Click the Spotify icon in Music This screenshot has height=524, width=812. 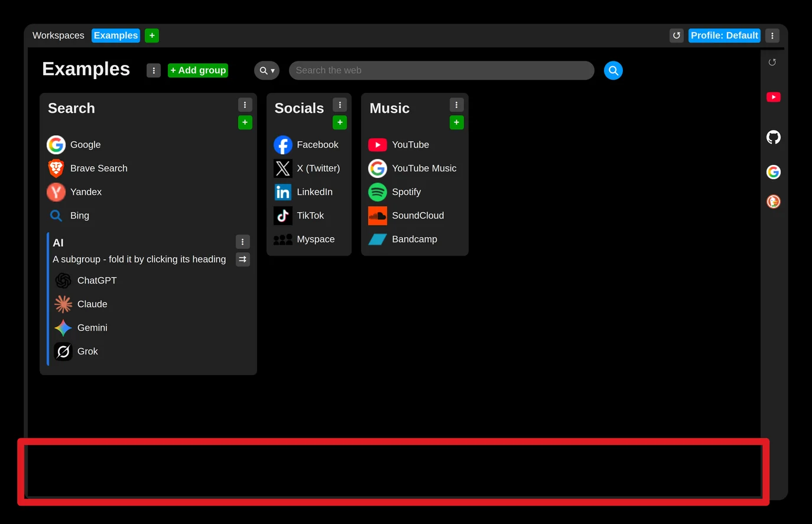click(378, 192)
